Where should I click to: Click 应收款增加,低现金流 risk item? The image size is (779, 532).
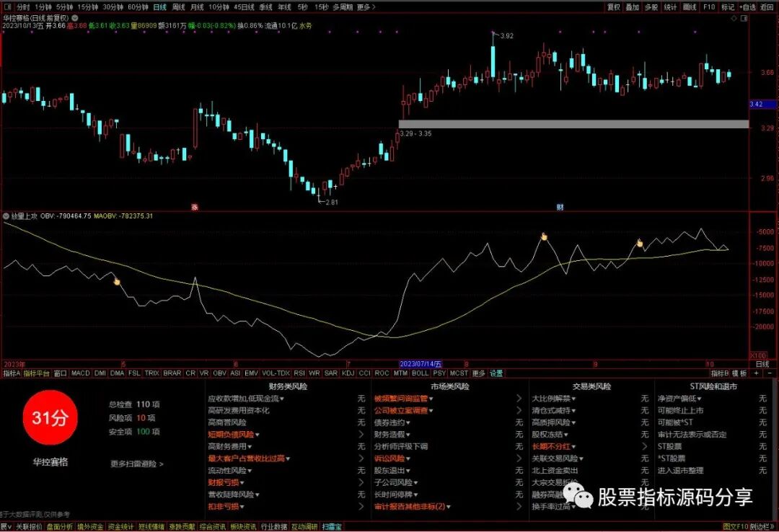point(246,399)
